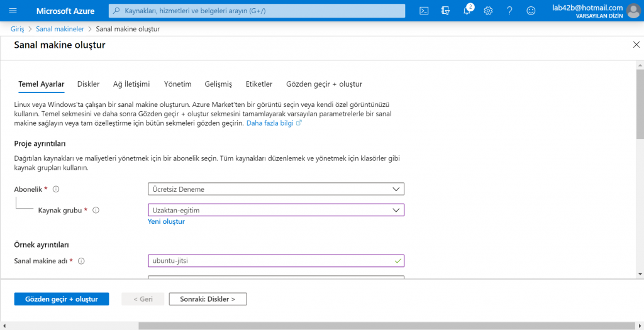644x330 pixels.
Task: Show info tooltip for Kaynak grubu
Action: (96, 210)
